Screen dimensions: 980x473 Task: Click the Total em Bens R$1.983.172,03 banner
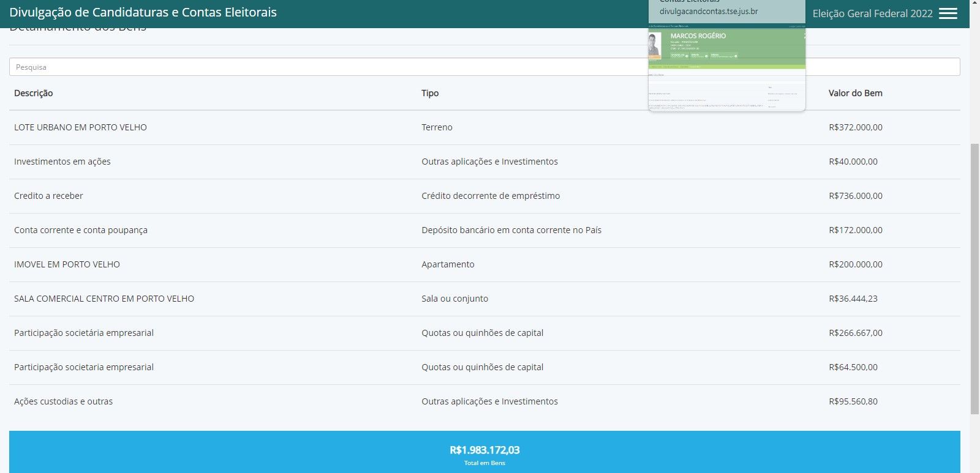tap(484, 453)
